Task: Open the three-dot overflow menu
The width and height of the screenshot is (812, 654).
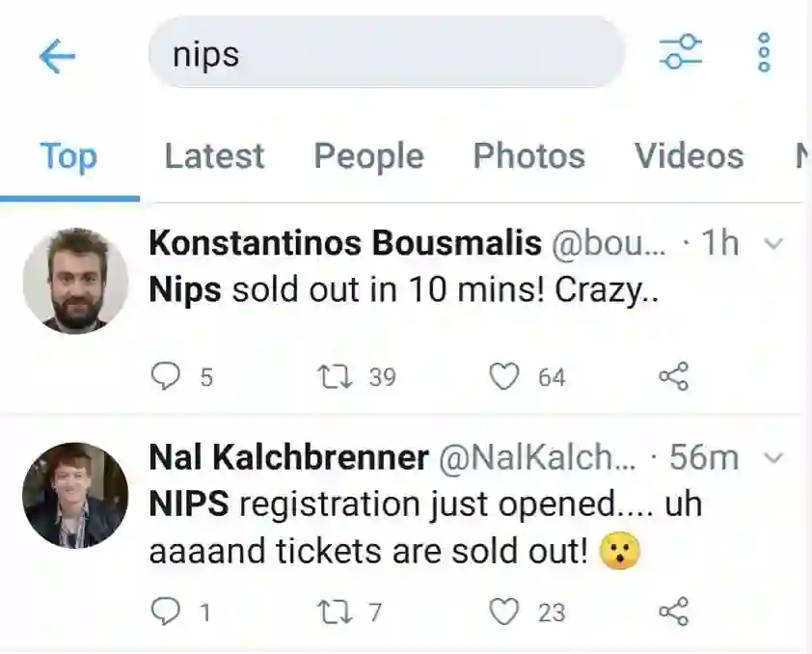Action: pyautogui.click(x=764, y=52)
